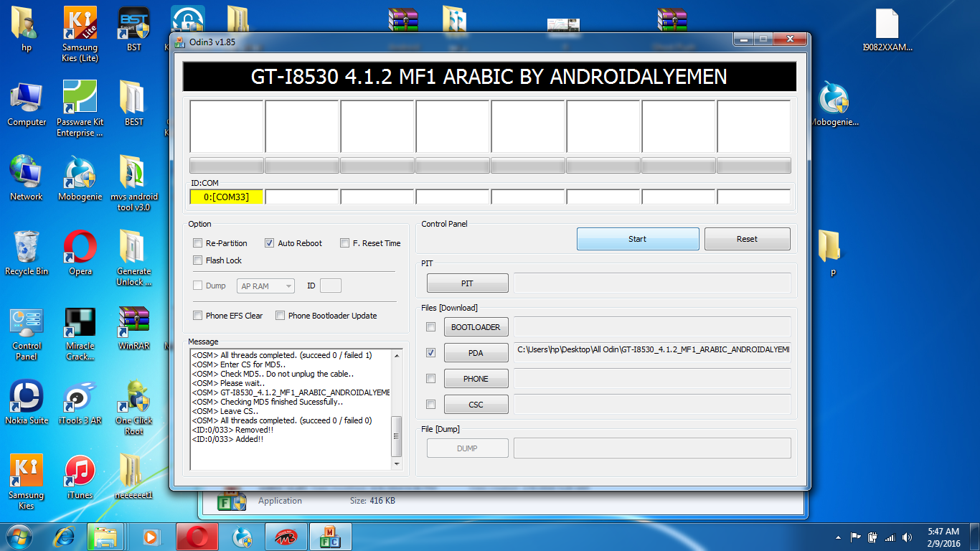Enable Phone Bootloader Update checkbox
980x551 pixels.
click(281, 316)
